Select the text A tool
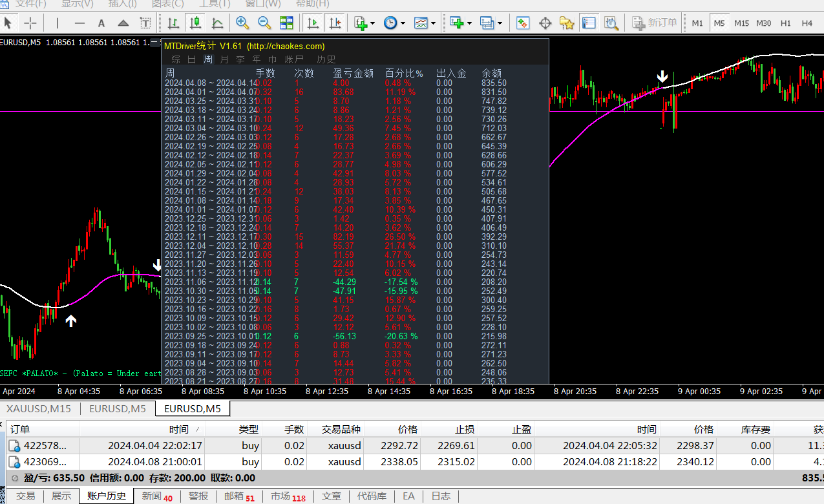 pos(101,23)
